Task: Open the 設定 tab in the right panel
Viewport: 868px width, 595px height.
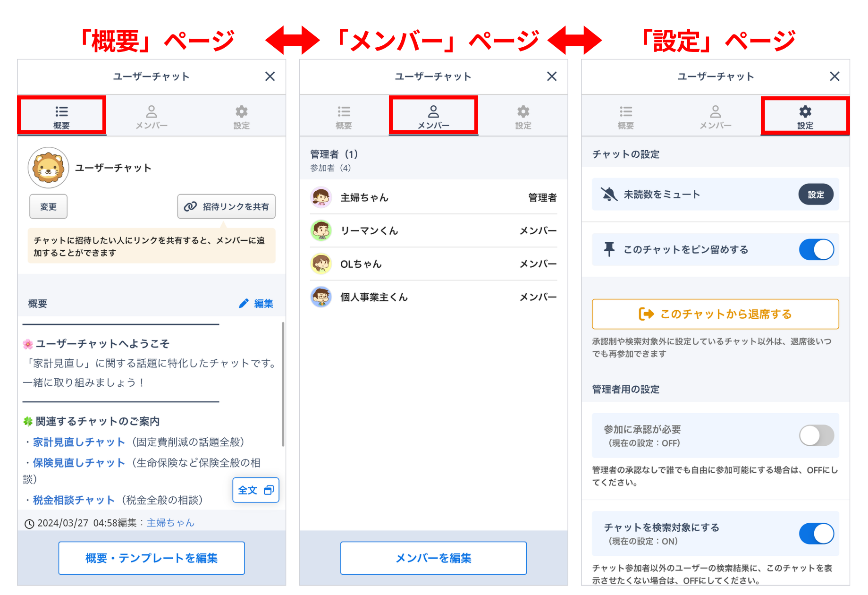Action: point(805,116)
